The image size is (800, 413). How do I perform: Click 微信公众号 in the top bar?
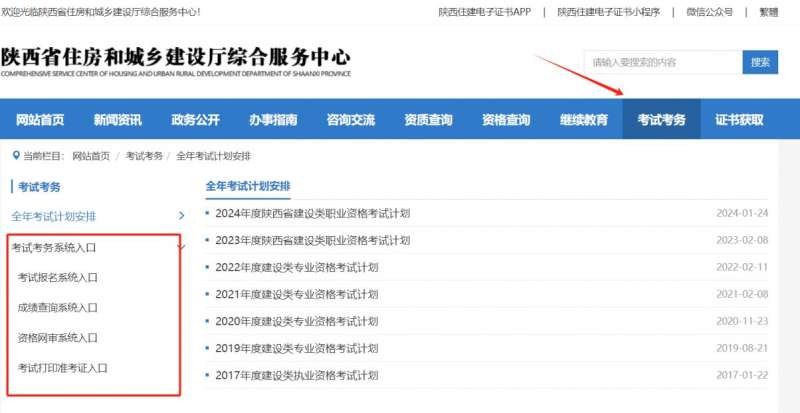tap(710, 12)
